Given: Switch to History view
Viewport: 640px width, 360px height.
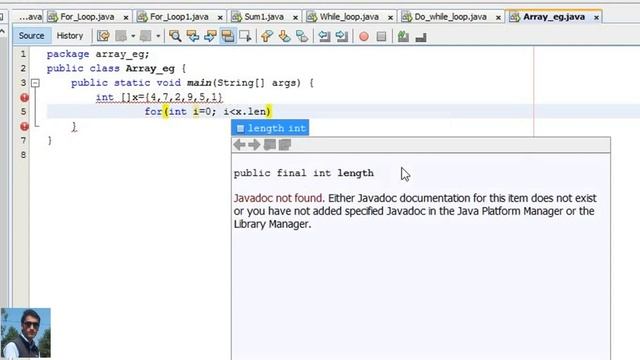Looking at the screenshot, I should pos(70,36).
